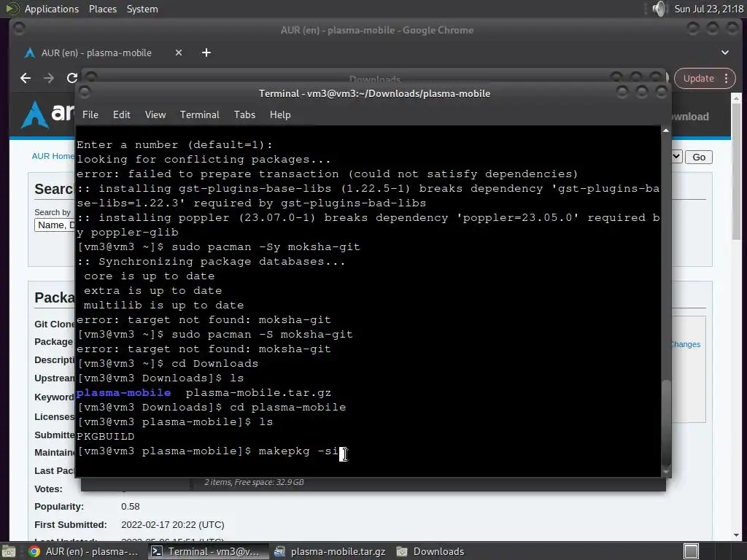Click First Submitted date 2022-02-17
The height and width of the screenshot is (560, 747).
click(x=172, y=525)
